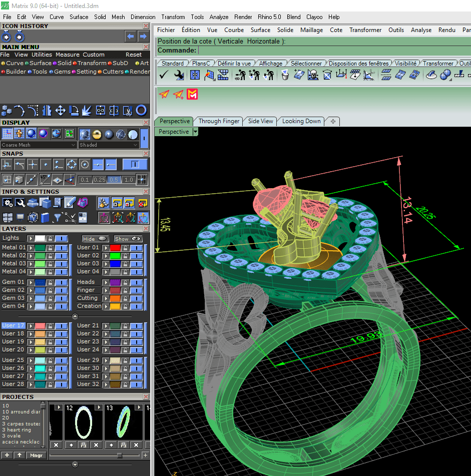Toggle Gem 01 layer visibility switch

[x=61, y=282]
